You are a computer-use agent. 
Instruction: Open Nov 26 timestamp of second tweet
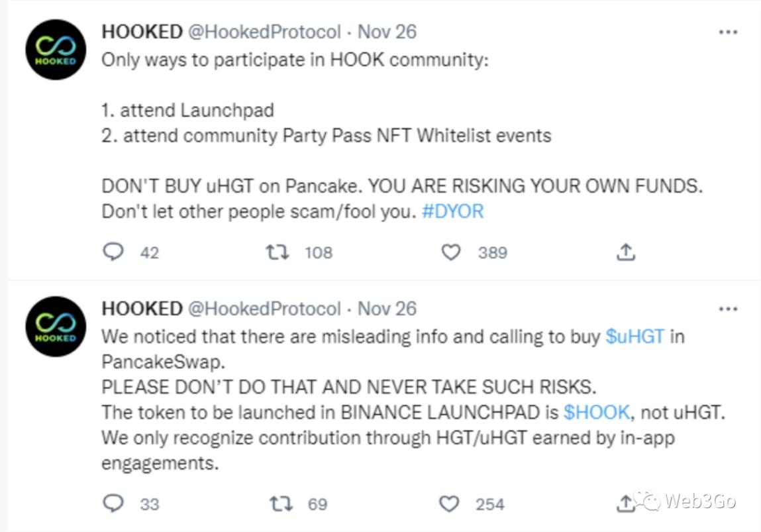[387, 309]
